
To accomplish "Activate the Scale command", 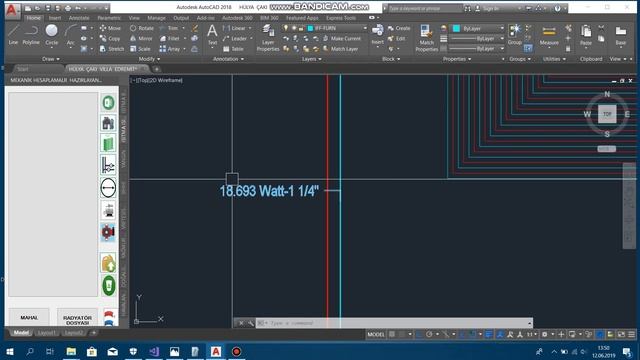I will 140,49.
